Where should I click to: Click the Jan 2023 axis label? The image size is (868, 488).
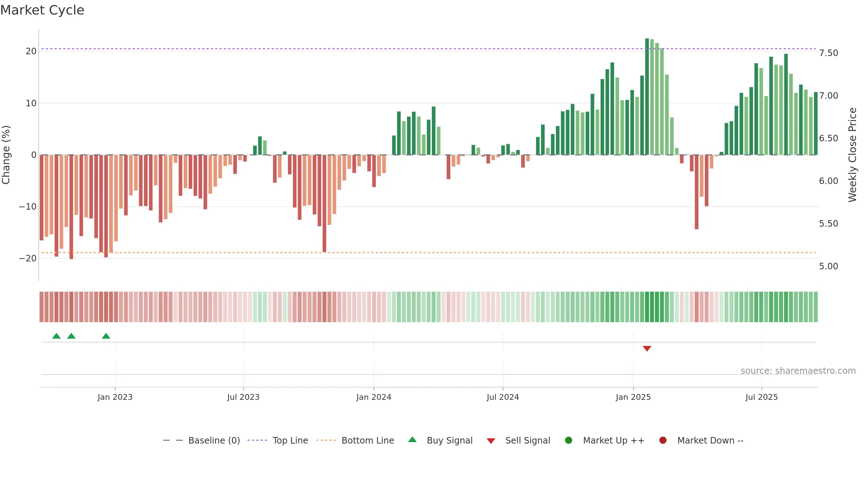[115, 397]
